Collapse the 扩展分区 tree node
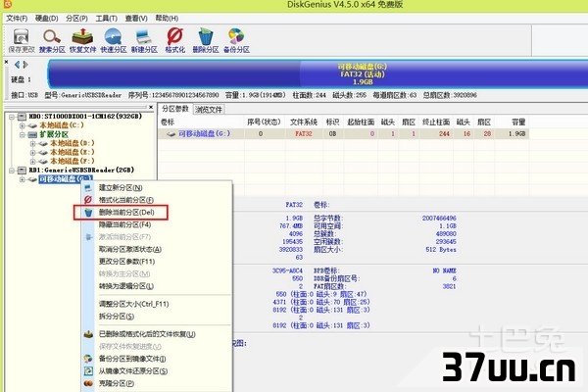 click(x=23, y=134)
